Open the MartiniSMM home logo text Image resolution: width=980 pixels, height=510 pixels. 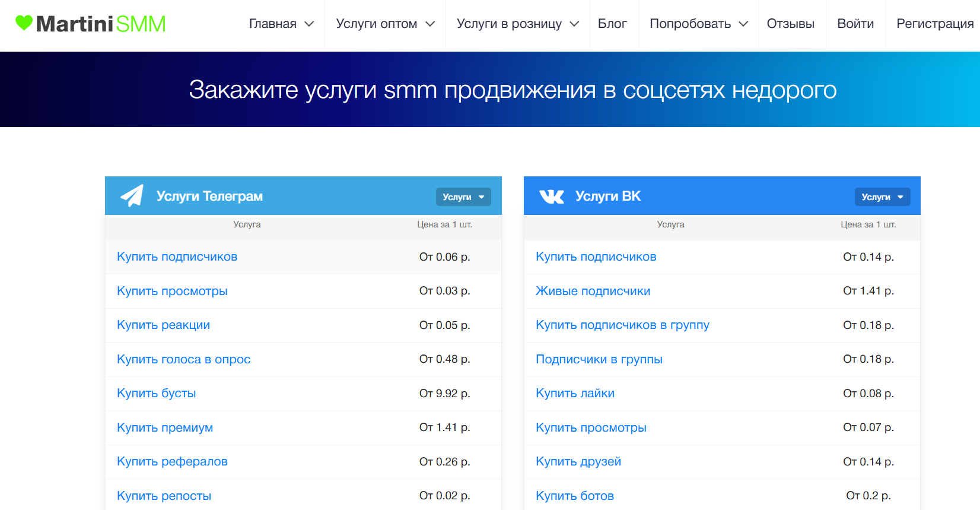[x=100, y=24]
